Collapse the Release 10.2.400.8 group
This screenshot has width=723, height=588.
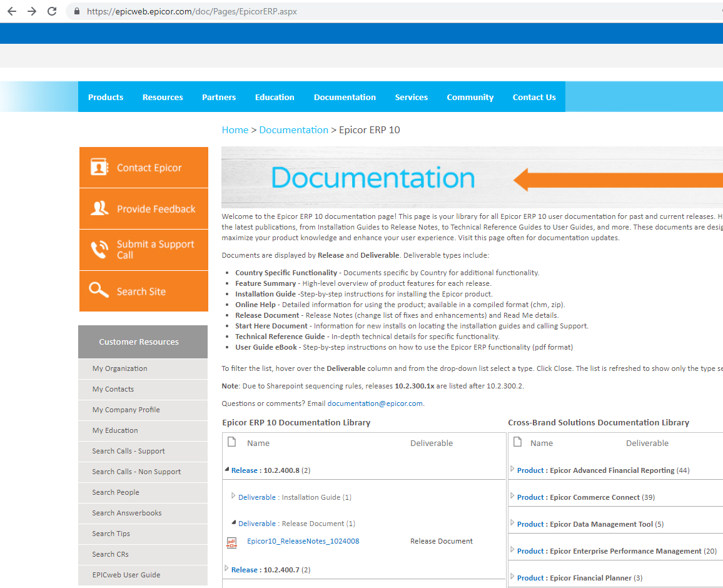227,470
